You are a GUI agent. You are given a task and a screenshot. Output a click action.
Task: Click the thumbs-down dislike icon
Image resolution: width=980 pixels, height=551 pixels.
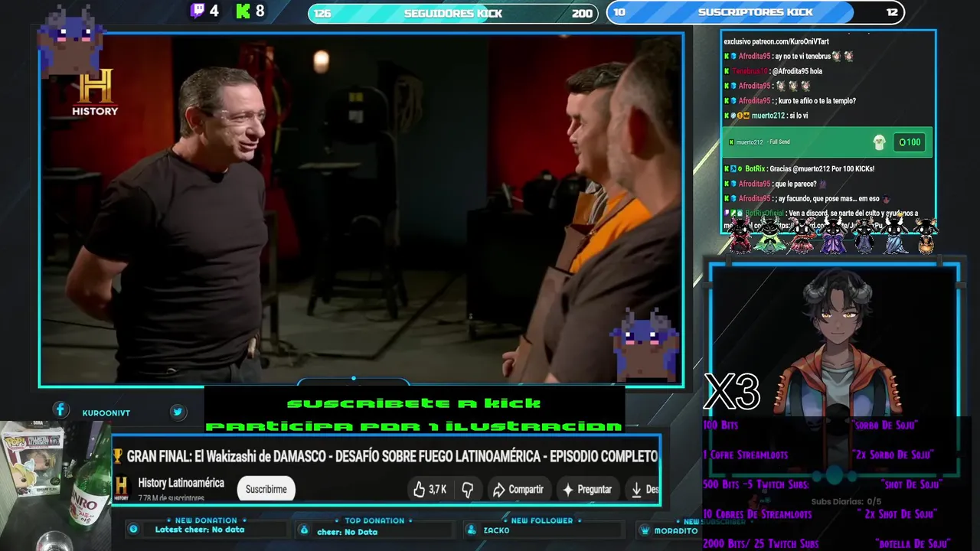click(468, 489)
